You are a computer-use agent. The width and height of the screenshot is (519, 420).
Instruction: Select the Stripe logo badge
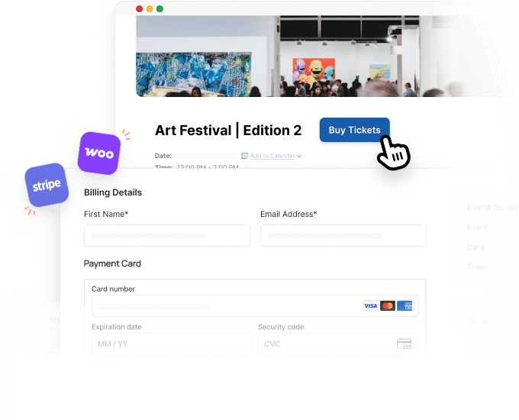point(47,185)
